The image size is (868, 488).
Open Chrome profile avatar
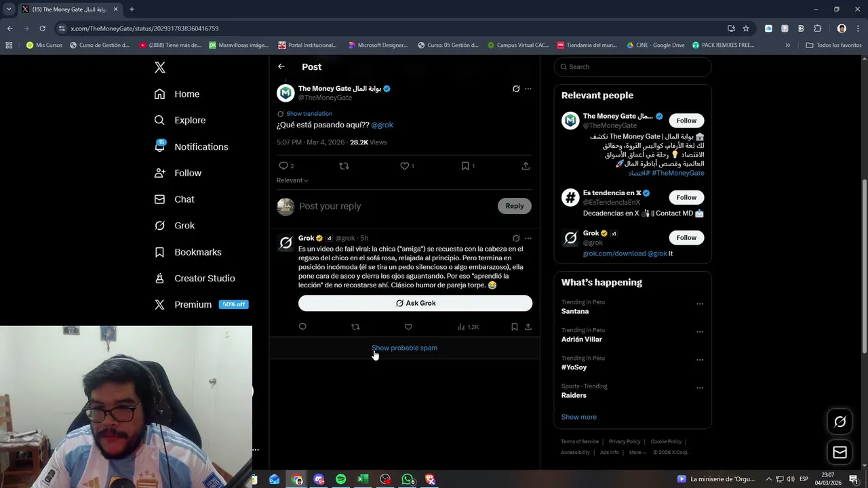(842, 28)
